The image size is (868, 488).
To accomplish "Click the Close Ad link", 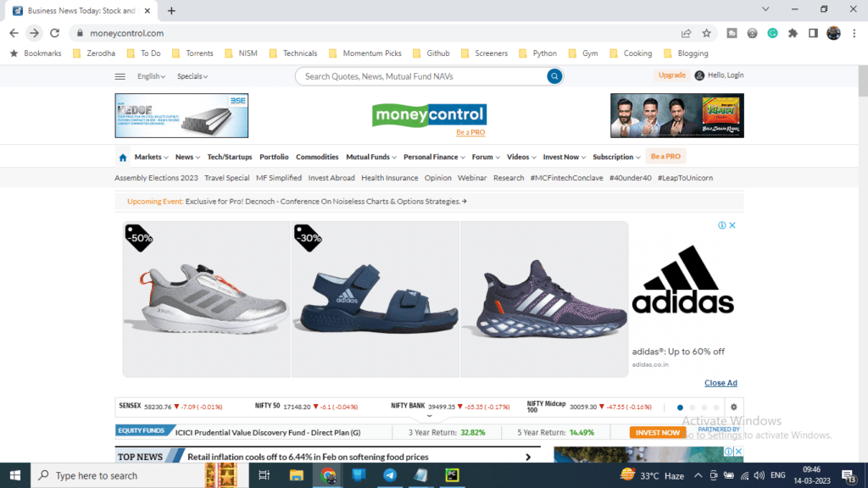I will click(x=721, y=383).
